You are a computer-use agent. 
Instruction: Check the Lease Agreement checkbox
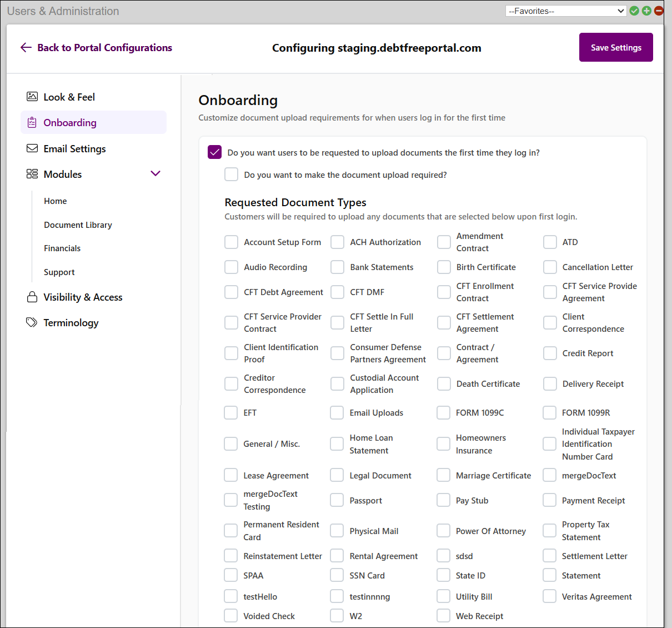point(231,476)
